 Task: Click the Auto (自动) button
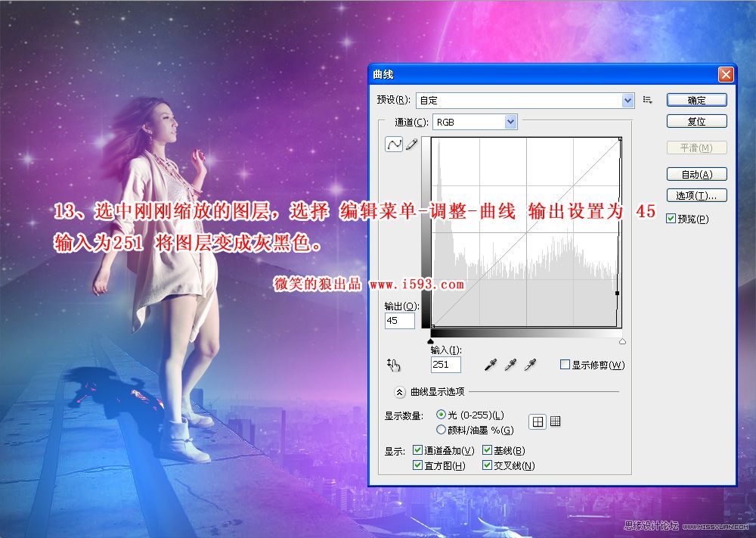coord(697,174)
